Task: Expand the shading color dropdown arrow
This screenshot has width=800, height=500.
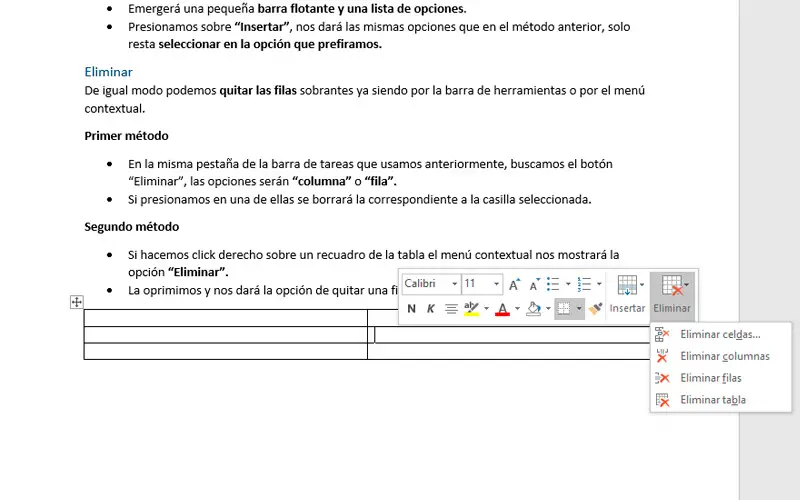Action: click(548, 309)
